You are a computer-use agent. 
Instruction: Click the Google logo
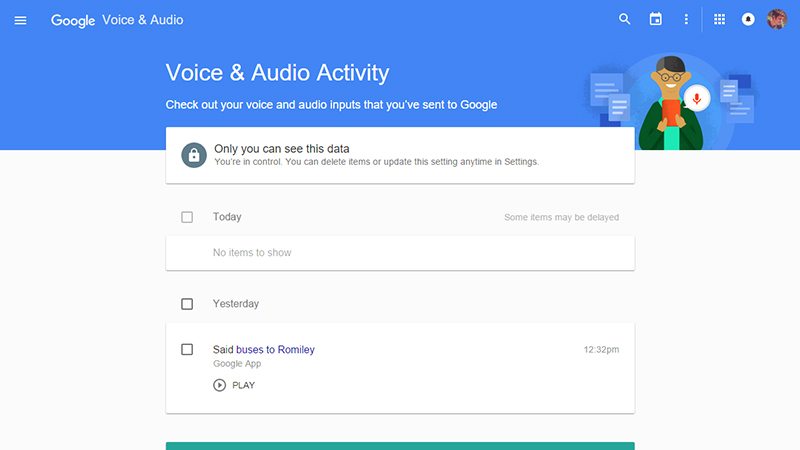[73, 21]
